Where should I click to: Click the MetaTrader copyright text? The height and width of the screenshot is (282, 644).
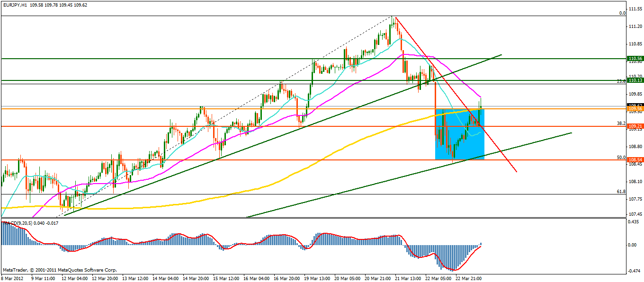pyautogui.click(x=59, y=270)
